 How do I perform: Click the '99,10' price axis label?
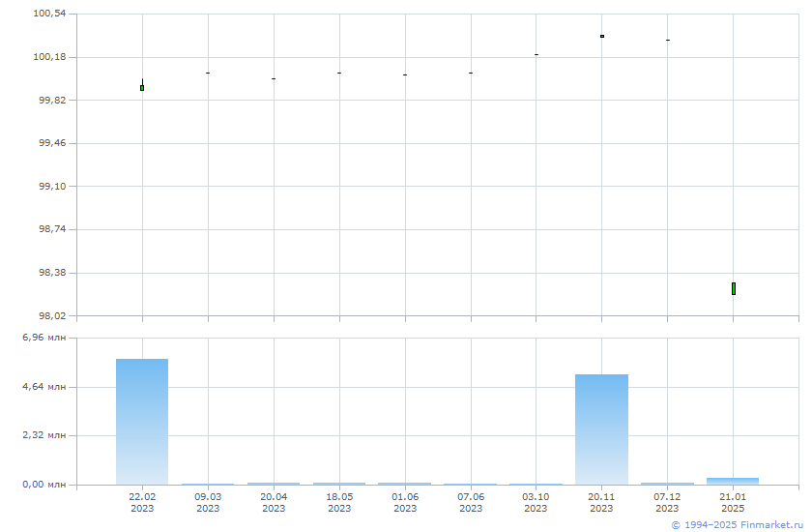click(52, 187)
